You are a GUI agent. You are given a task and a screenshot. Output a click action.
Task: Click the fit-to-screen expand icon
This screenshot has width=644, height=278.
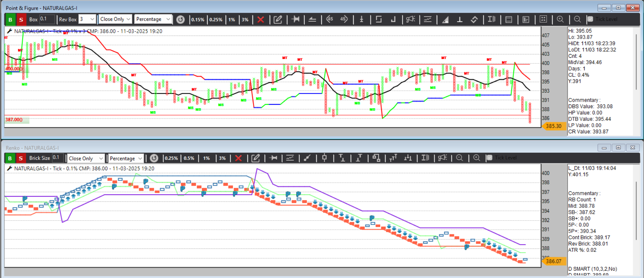pos(543,19)
